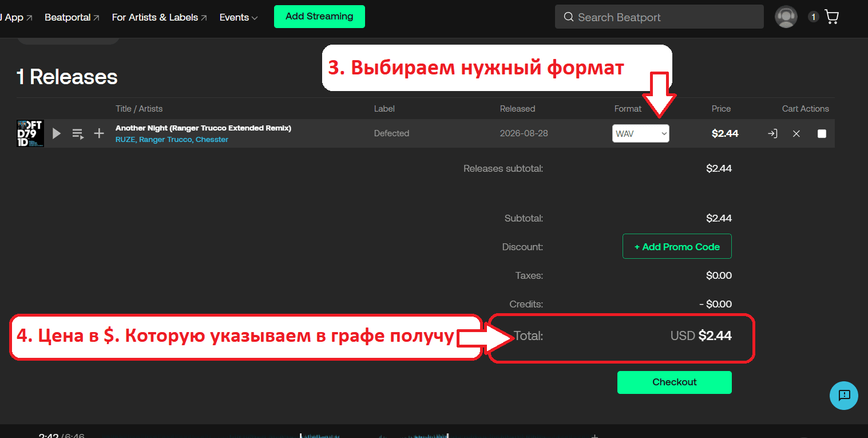The width and height of the screenshot is (868, 438).
Task: Click the USD $2.44 total amount
Action: 701,336
